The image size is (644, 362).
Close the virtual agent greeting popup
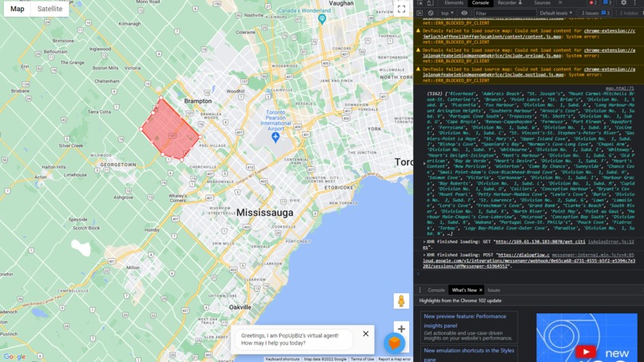coord(365,334)
